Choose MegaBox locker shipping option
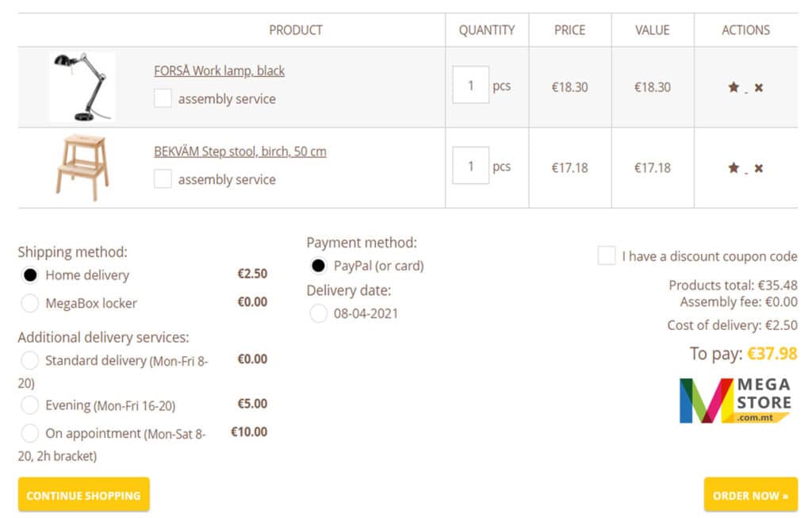812x518 pixels. [x=30, y=303]
